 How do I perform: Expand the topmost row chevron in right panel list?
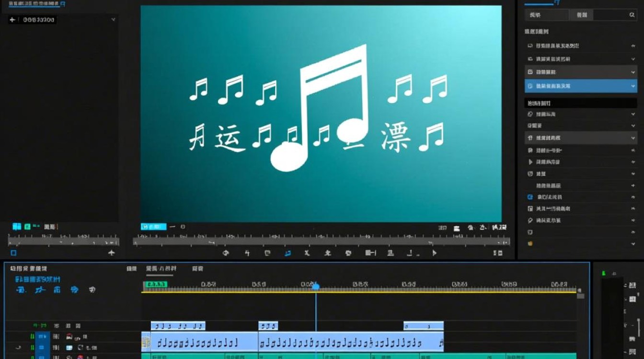(632, 46)
